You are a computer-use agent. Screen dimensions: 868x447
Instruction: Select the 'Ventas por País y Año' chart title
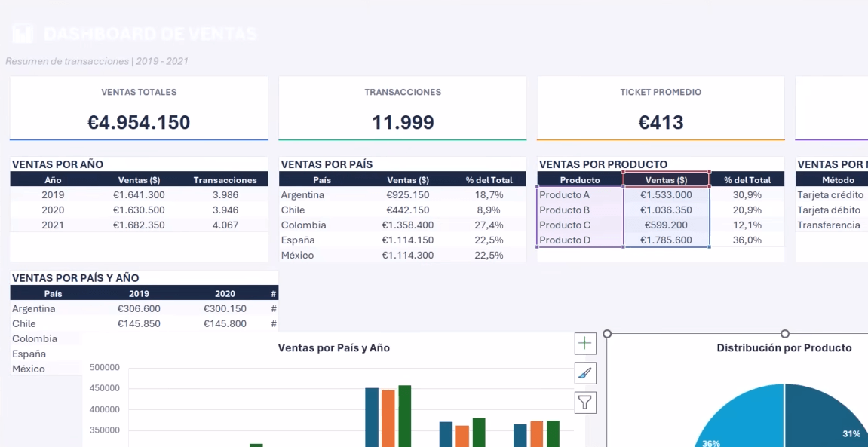[x=334, y=348]
